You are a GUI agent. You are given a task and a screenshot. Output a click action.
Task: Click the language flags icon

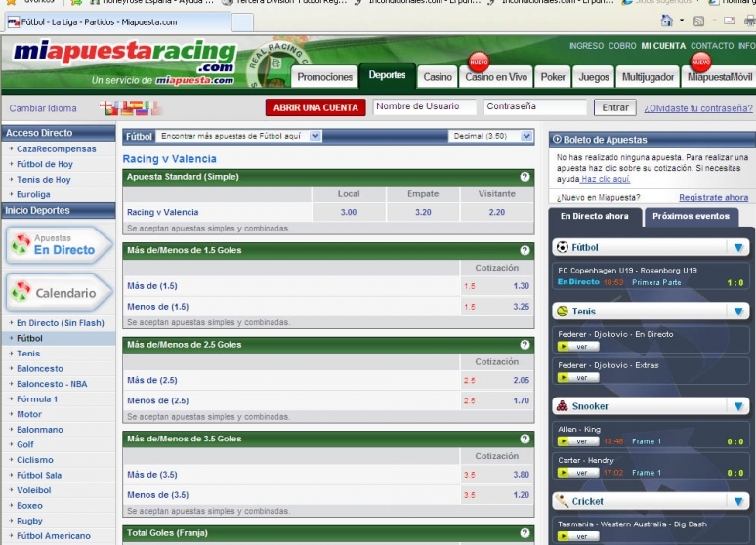(130, 108)
